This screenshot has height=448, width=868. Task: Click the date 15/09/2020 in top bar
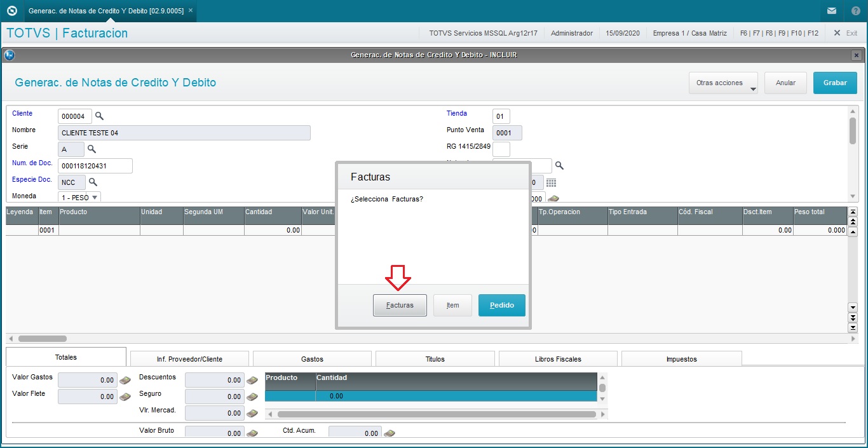pyautogui.click(x=623, y=33)
